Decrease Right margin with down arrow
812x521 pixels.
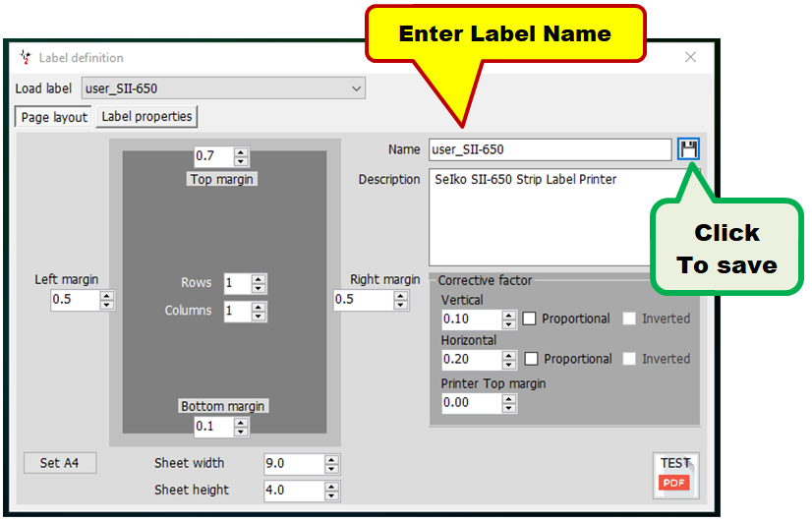[401, 305]
